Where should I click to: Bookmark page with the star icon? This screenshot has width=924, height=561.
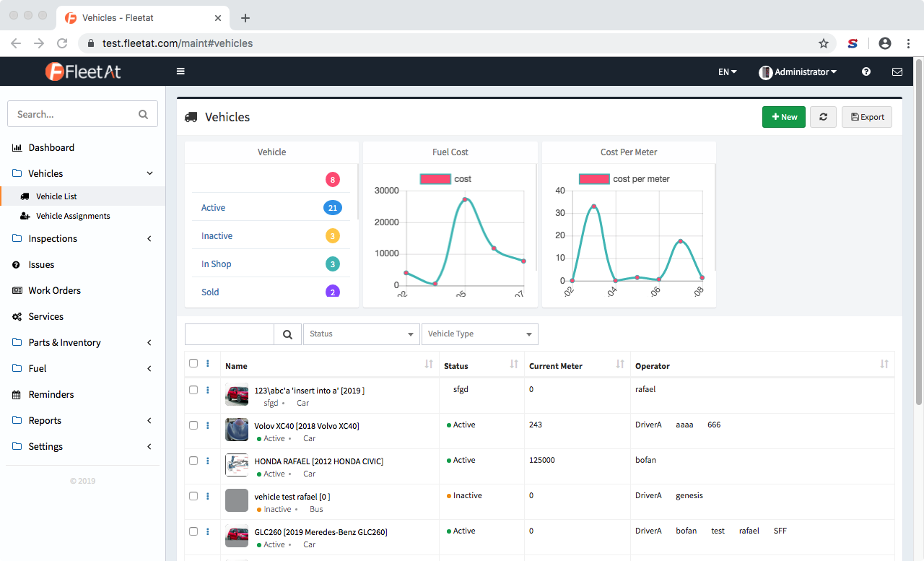824,43
